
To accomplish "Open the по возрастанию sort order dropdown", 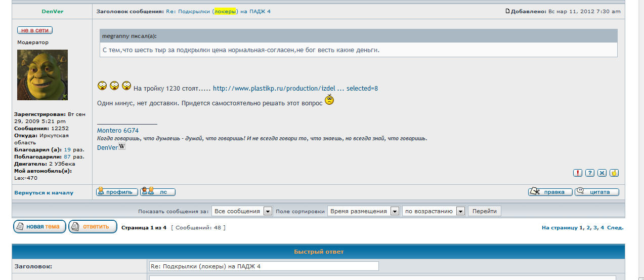I will pyautogui.click(x=434, y=211).
